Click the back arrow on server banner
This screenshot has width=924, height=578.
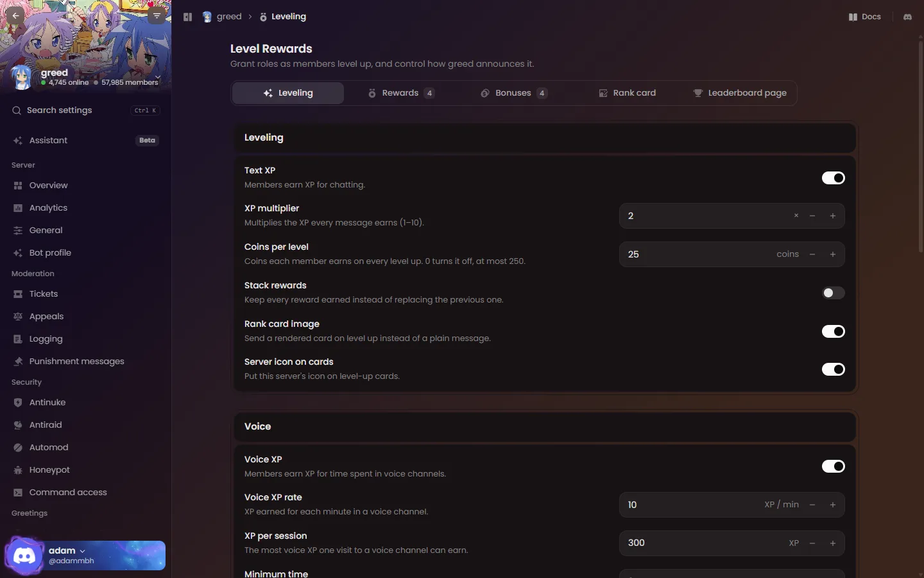coord(15,15)
